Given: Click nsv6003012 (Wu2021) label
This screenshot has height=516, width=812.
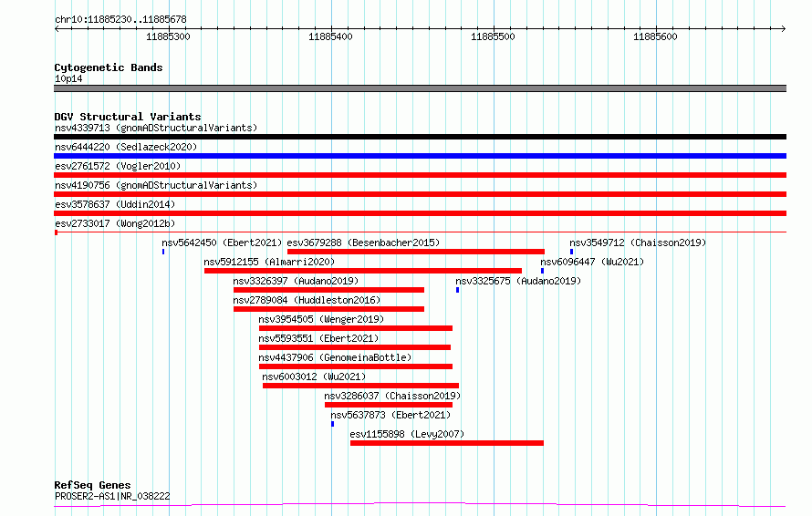Looking at the screenshot, I should click(x=314, y=377).
